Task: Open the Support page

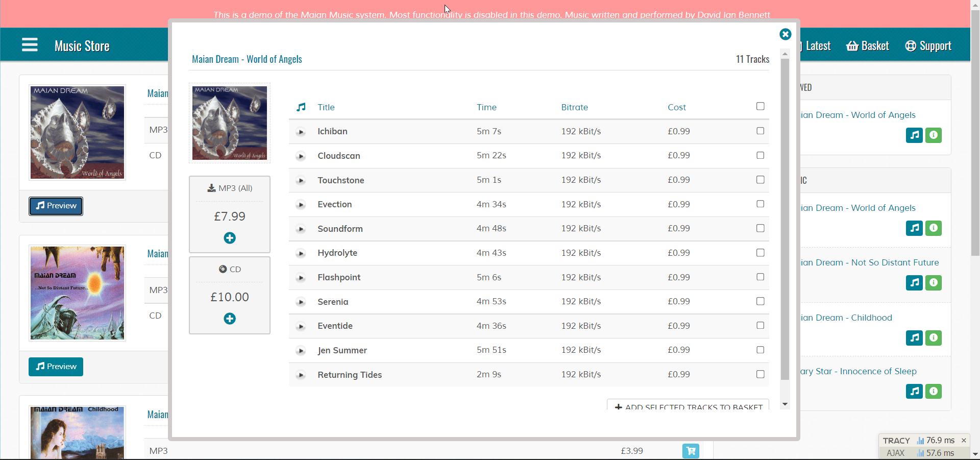Action: point(928,46)
